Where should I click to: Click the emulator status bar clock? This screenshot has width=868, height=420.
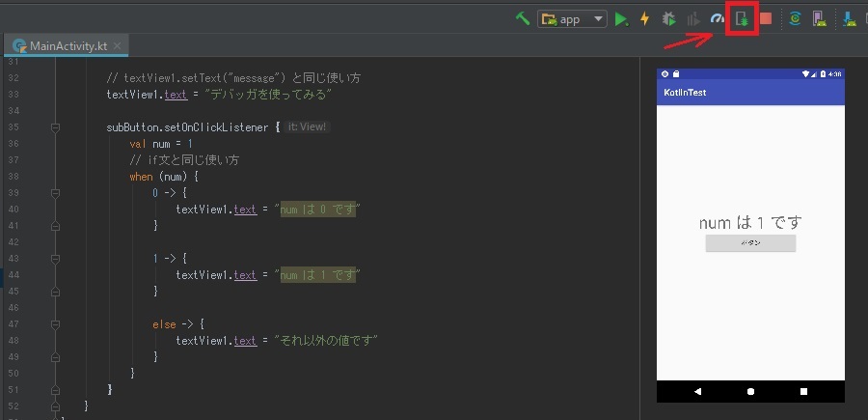(835, 73)
